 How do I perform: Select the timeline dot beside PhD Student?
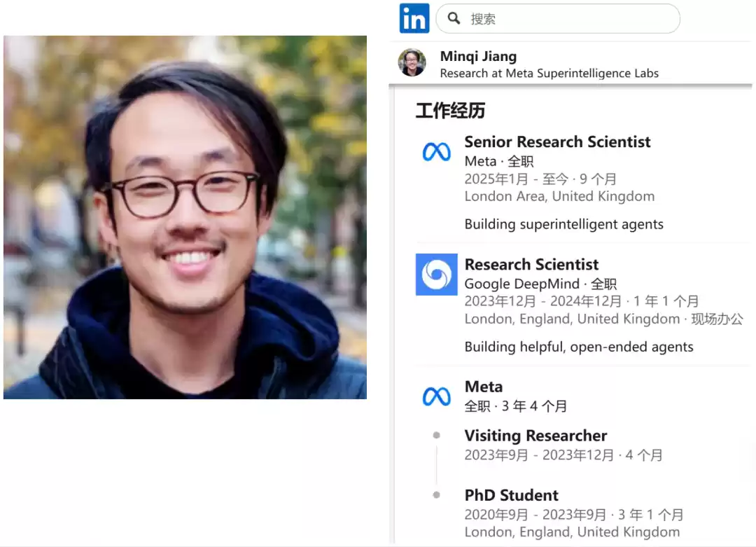click(437, 495)
